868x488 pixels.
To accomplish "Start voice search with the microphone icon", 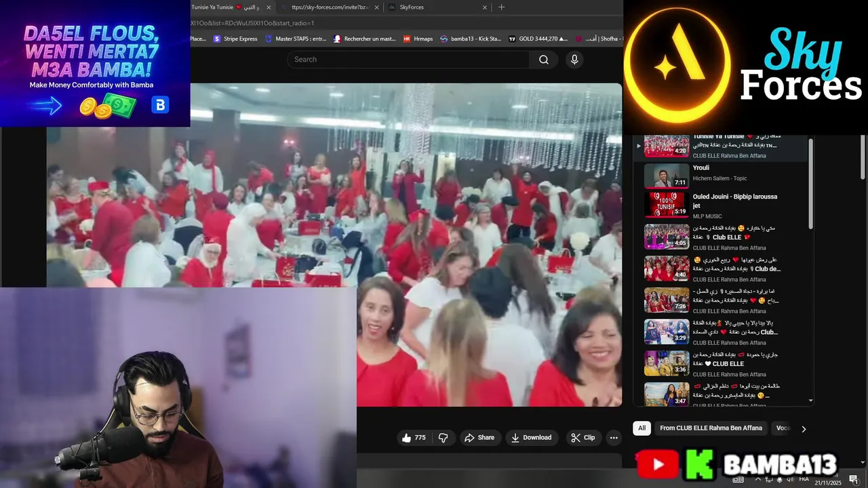I will click(574, 60).
